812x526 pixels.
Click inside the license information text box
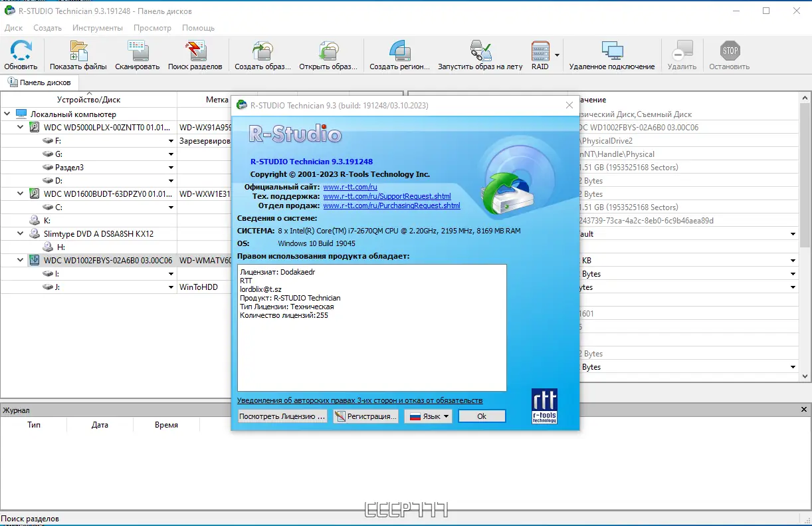(x=372, y=328)
